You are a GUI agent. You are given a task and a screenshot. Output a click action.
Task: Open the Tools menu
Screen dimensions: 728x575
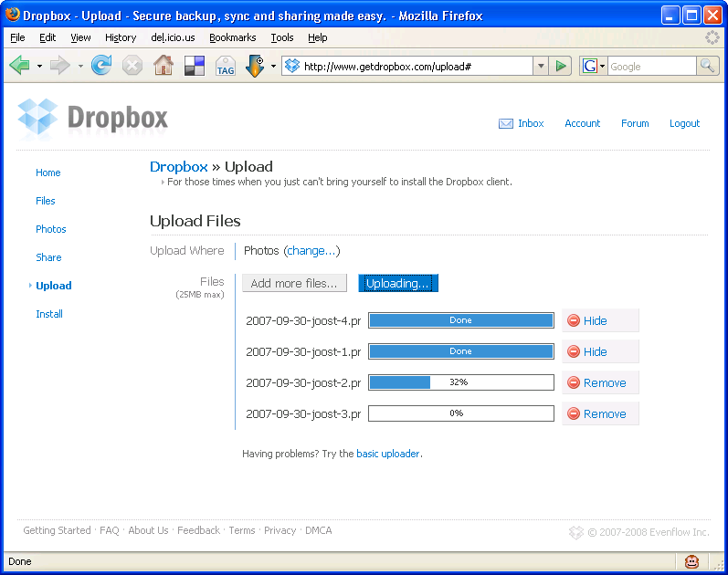[x=282, y=37]
